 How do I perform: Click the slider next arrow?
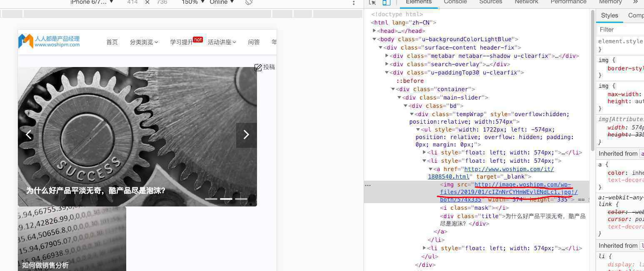pos(246,135)
